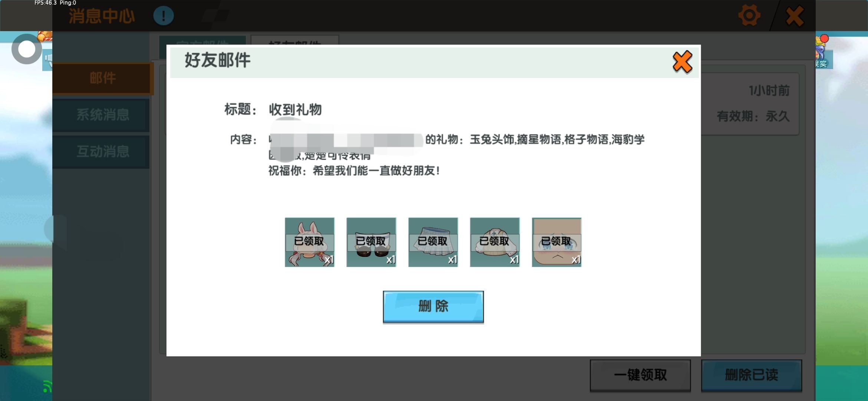Click the cream sweater gift icon

(x=494, y=242)
